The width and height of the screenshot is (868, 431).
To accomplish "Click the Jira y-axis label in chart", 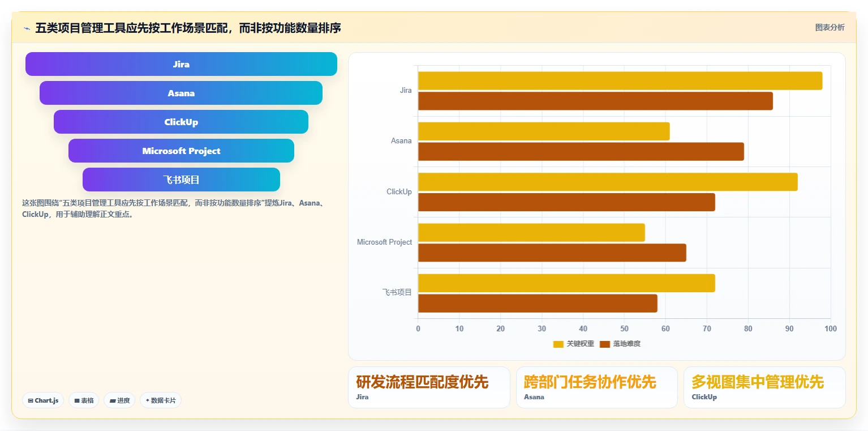I will (x=406, y=91).
